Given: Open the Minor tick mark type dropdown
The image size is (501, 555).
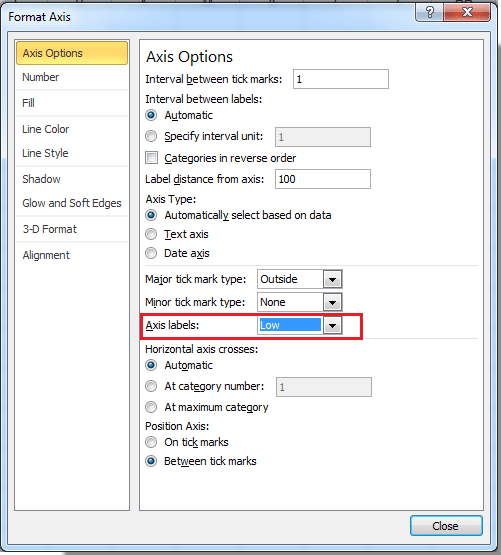Looking at the screenshot, I should [332, 302].
